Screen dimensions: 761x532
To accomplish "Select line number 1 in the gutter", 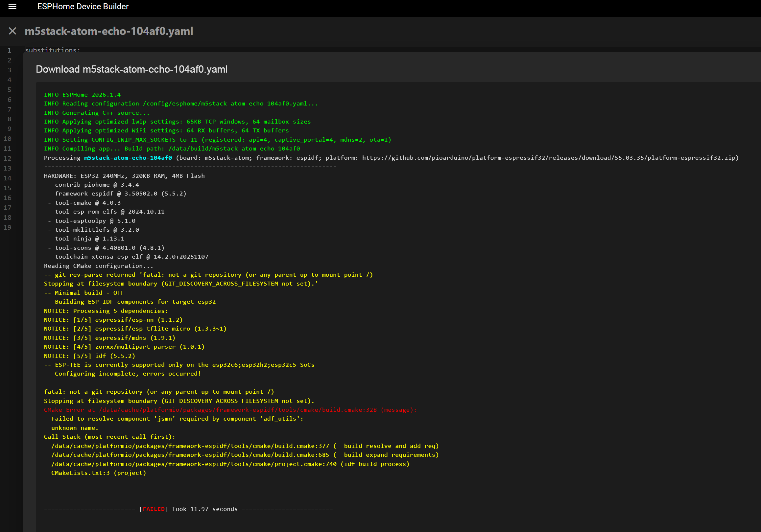I will tap(9, 50).
